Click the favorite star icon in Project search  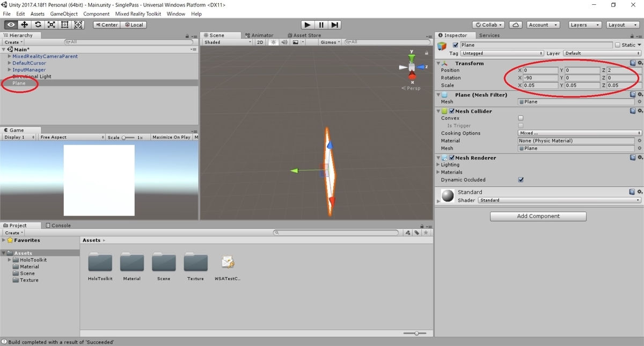426,233
